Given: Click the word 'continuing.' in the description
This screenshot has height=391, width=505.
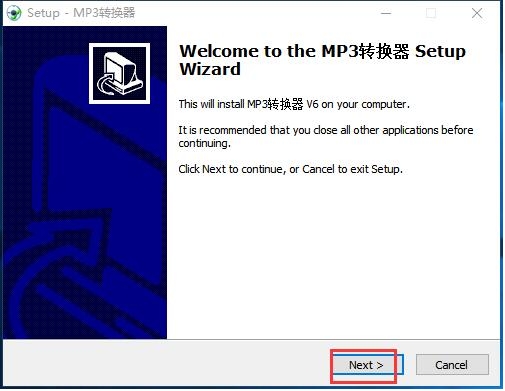Looking at the screenshot, I should [204, 143].
